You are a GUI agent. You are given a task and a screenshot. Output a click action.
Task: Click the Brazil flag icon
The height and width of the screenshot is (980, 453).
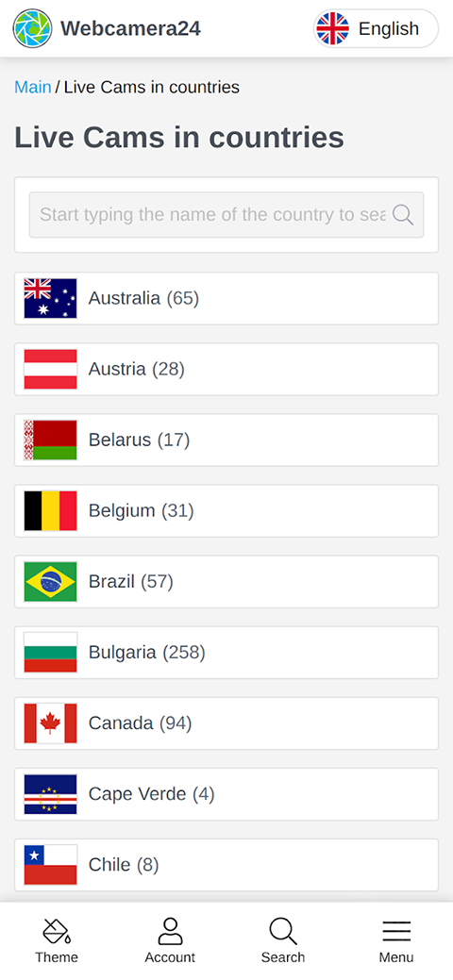tap(51, 582)
